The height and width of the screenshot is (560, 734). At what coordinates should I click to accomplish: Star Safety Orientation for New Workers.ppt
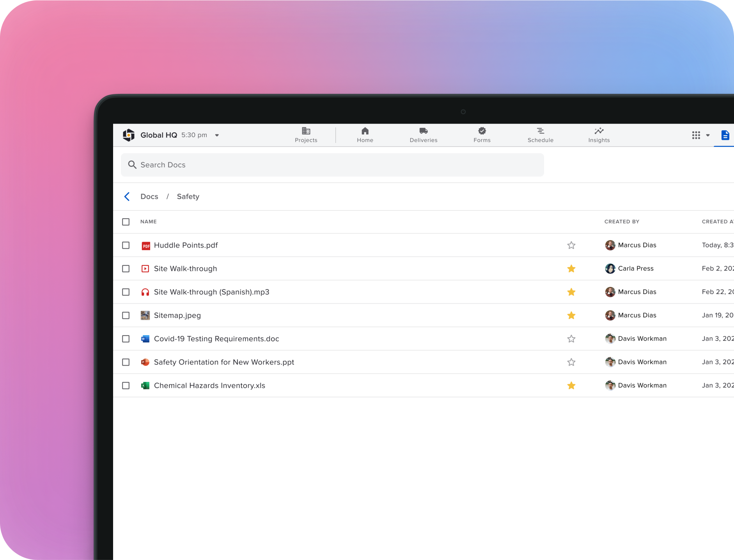[x=571, y=362]
